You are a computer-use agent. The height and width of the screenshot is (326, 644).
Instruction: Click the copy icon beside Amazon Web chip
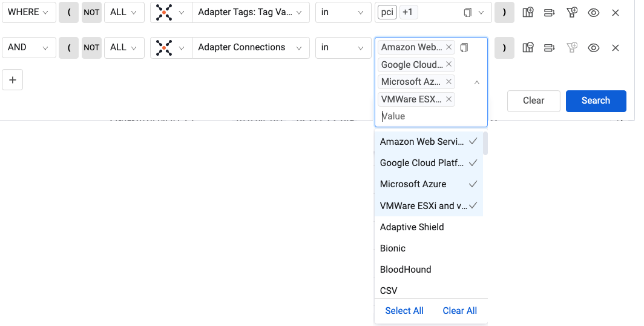(464, 48)
